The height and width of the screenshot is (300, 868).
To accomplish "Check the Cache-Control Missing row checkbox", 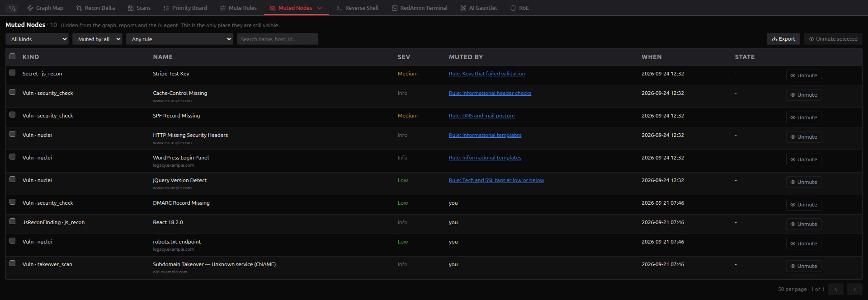I will click(13, 92).
